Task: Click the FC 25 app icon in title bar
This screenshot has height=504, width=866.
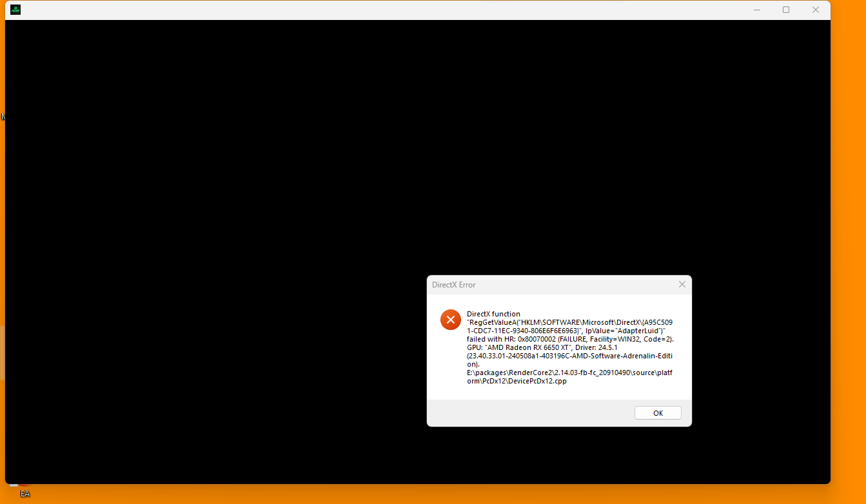Action: coord(15,10)
